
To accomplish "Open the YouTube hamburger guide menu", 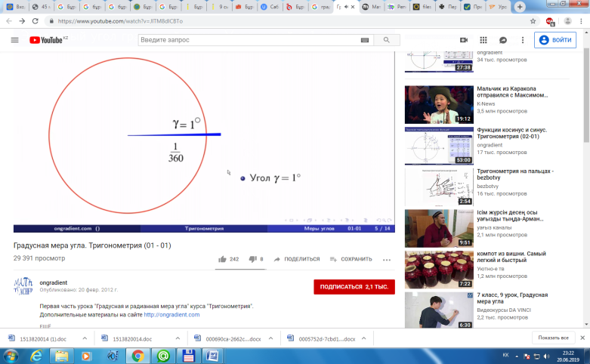I will pyautogui.click(x=14, y=40).
